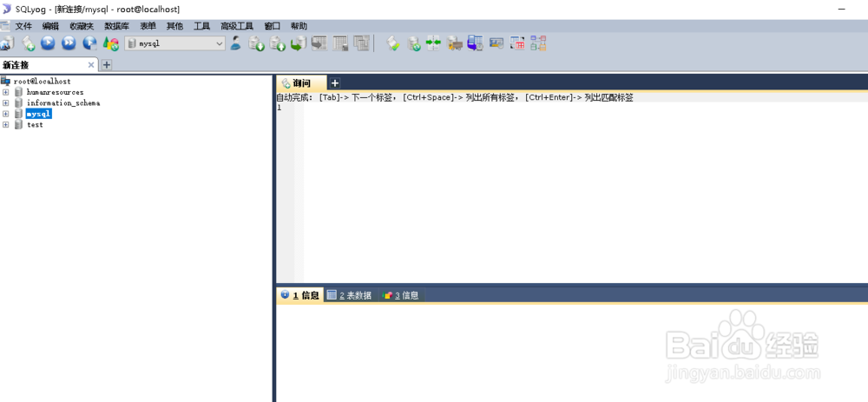Click the execute all queries icon
Image resolution: width=868 pixels, height=402 pixels.
click(69, 43)
